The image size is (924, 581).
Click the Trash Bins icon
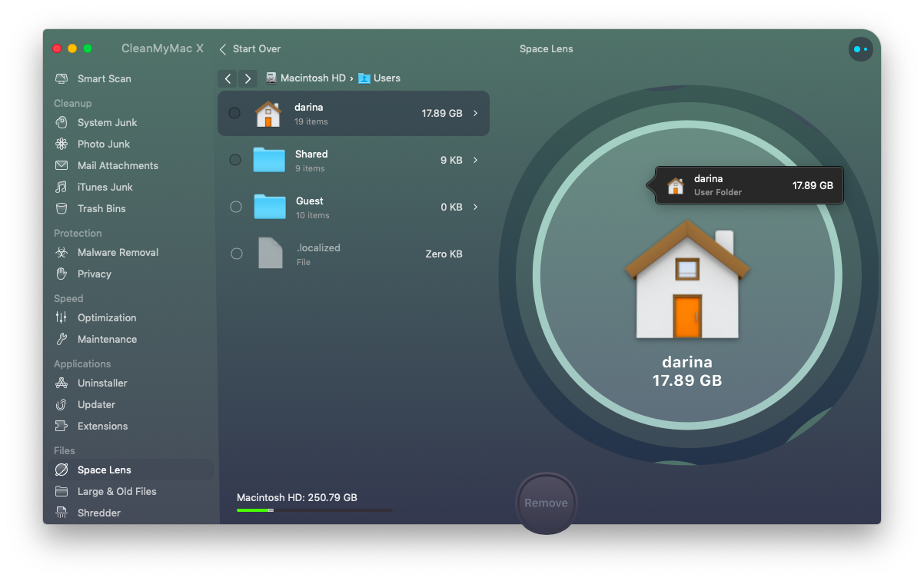(61, 208)
